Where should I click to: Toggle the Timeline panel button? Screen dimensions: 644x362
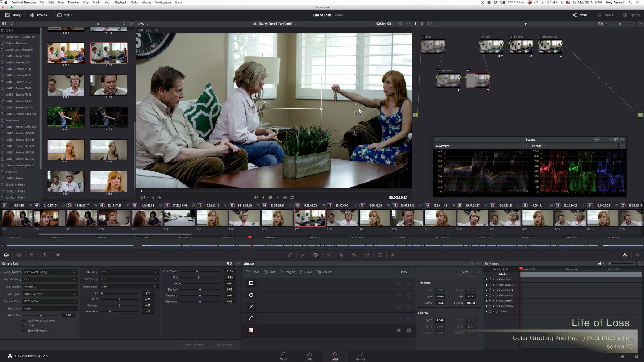coord(38,15)
